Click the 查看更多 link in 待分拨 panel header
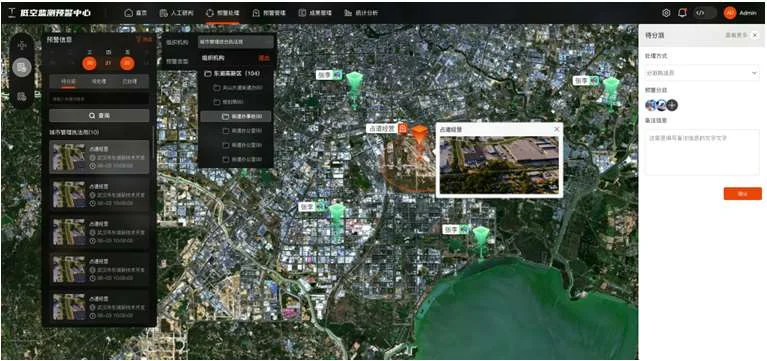767x361 pixels. tap(735, 36)
